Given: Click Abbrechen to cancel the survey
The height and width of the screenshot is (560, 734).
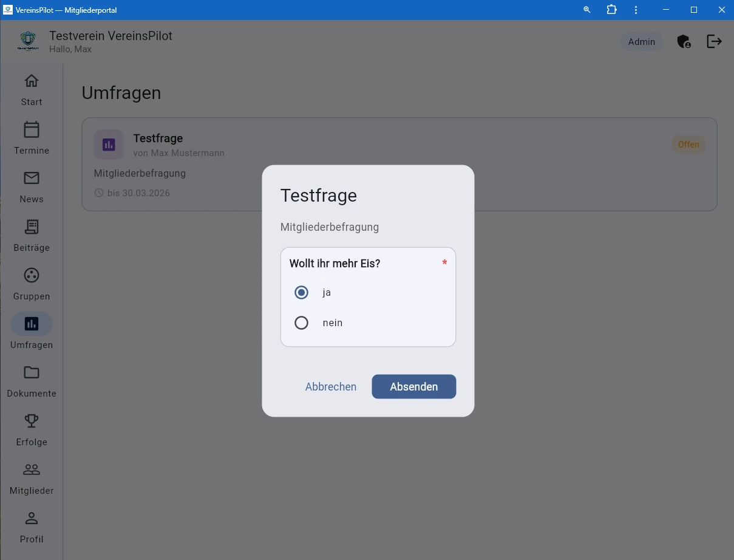Looking at the screenshot, I should (x=331, y=387).
